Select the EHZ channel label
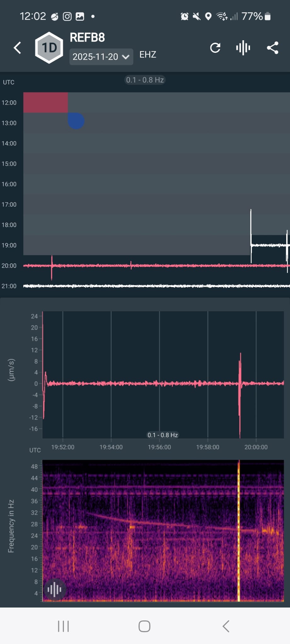The height and width of the screenshot is (644, 290). (148, 55)
